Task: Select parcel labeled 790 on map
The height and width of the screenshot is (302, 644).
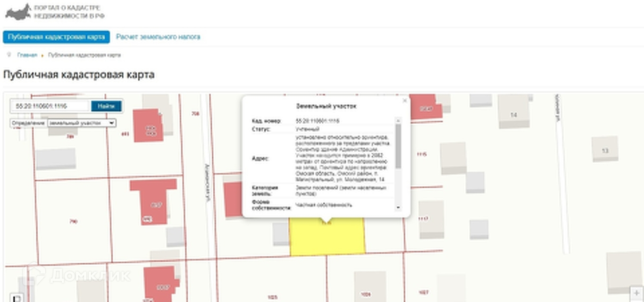Action: [x=73, y=221]
